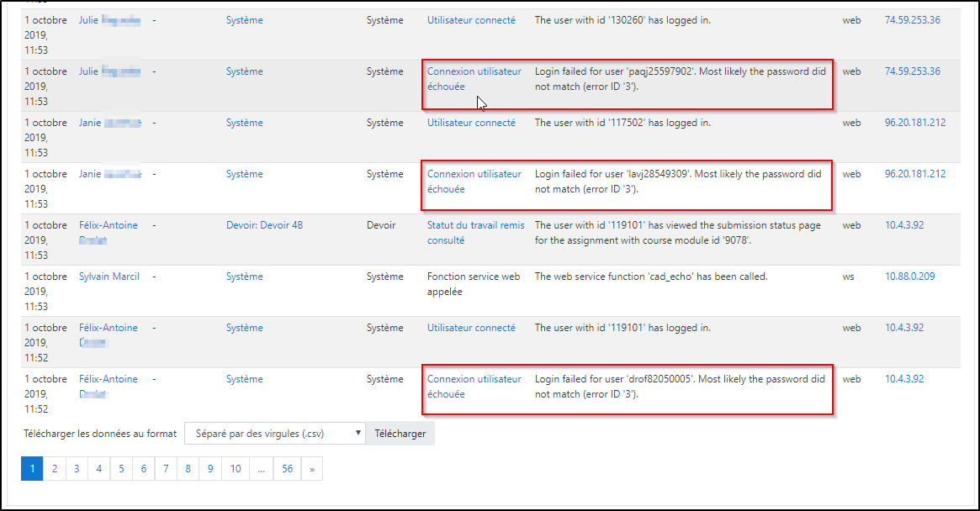This screenshot has width=980, height=511.
Task: Click IP address 10.88.0.209
Action: click(x=909, y=277)
